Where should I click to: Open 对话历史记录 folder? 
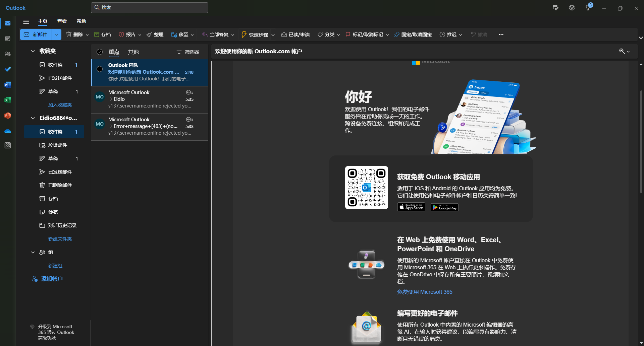(54, 225)
